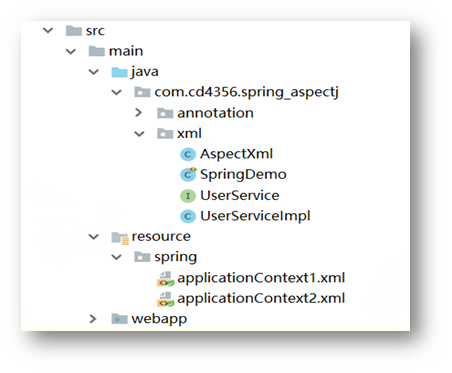Click the SpringDemo runnable class icon
Viewport: 452px width, 373px height.
[x=188, y=174]
